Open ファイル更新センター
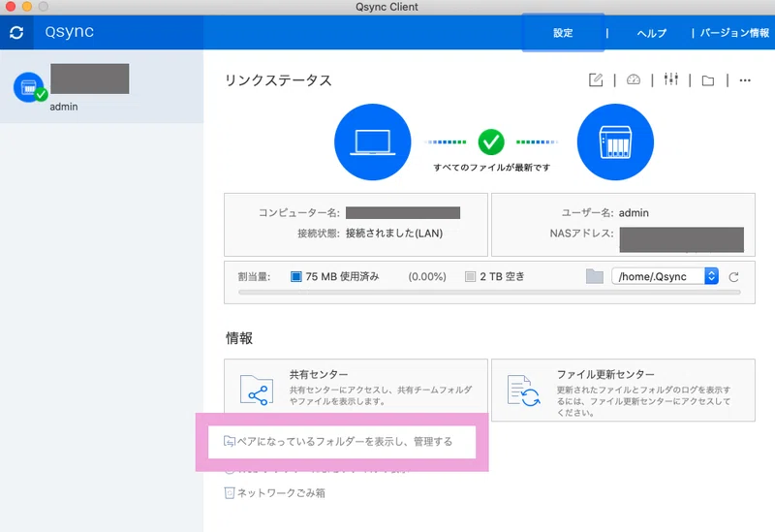Viewport: 775px width, 532px height. (x=623, y=391)
